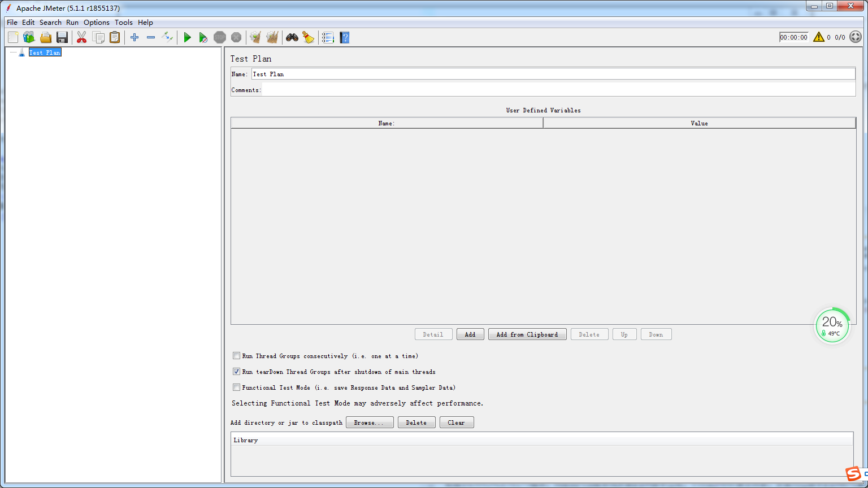The width and height of the screenshot is (868, 488).
Task: Click the Paste clipboard icon
Action: (x=115, y=37)
